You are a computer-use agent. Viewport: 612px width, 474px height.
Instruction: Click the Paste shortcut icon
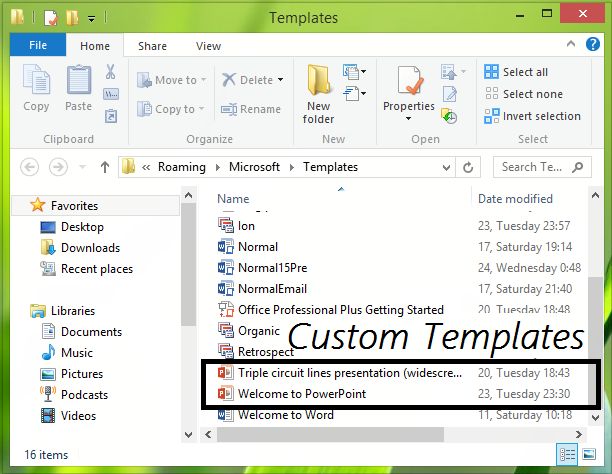click(x=111, y=116)
